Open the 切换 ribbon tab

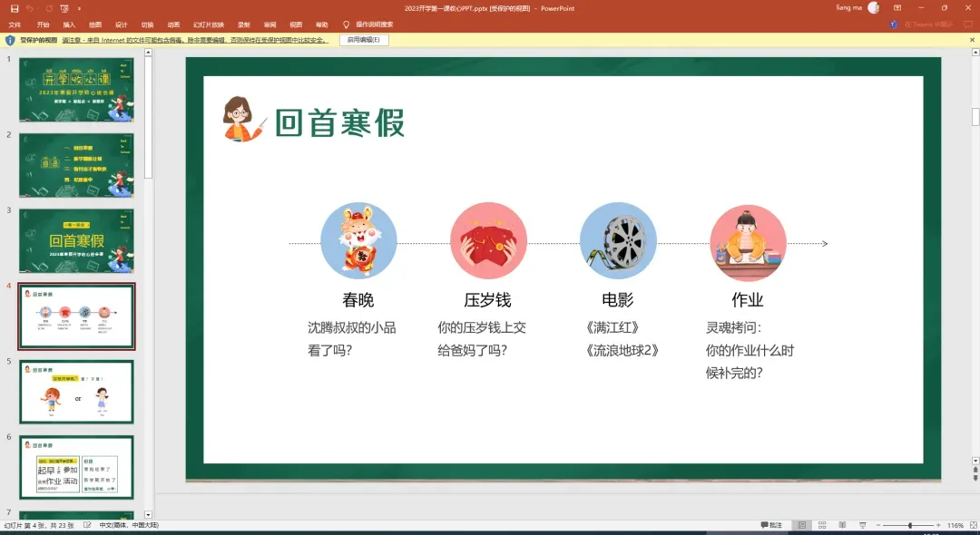(148, 25)
